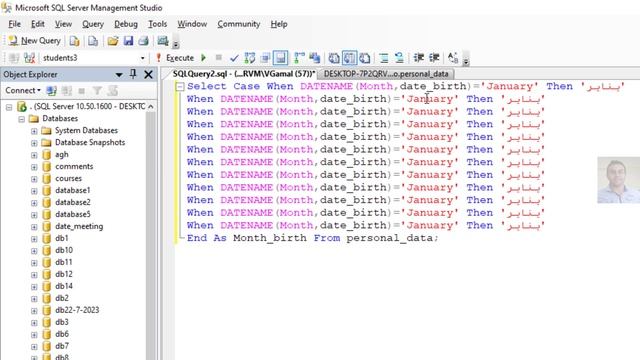Toggle Include Client Statistics icon
Image resolution: width=640 pixels, height=360 pixels.
point(315,58)
